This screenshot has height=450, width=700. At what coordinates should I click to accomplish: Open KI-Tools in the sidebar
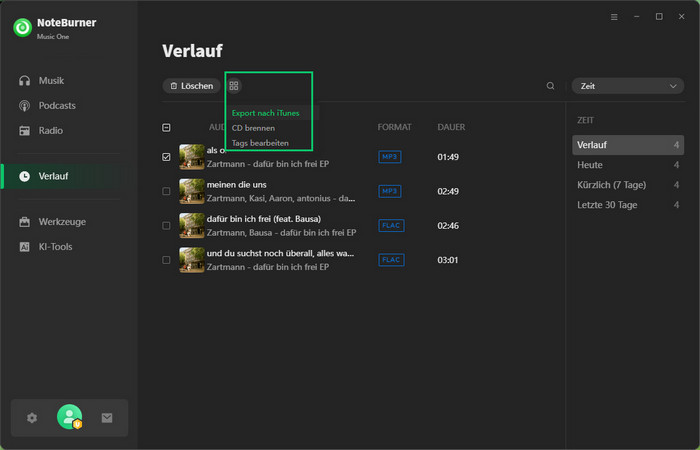(46, 247)
